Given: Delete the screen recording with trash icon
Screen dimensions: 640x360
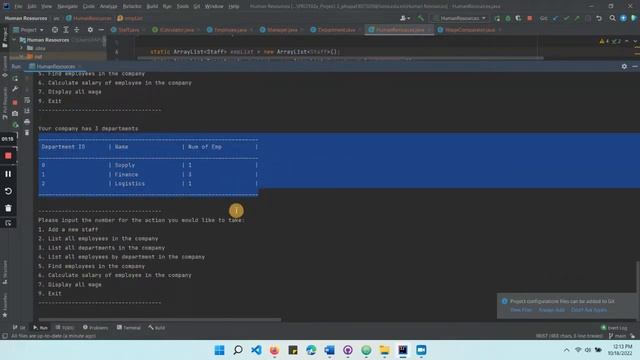Looking at the screenshot, I should point(8,208).
